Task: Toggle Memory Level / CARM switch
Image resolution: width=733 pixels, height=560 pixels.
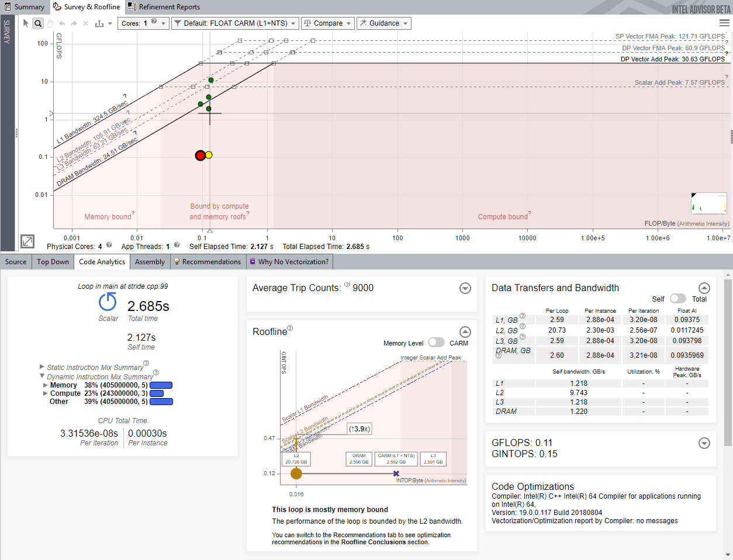Action: 436,343
